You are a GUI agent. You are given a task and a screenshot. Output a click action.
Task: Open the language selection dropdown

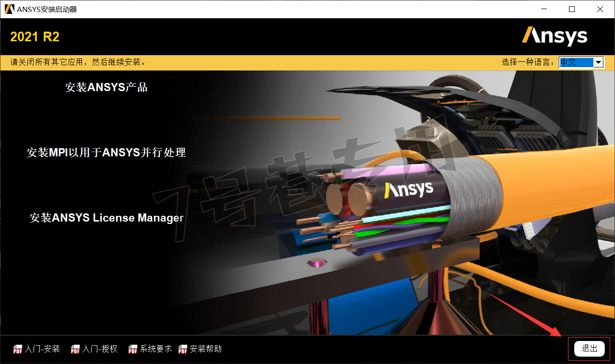581,62
